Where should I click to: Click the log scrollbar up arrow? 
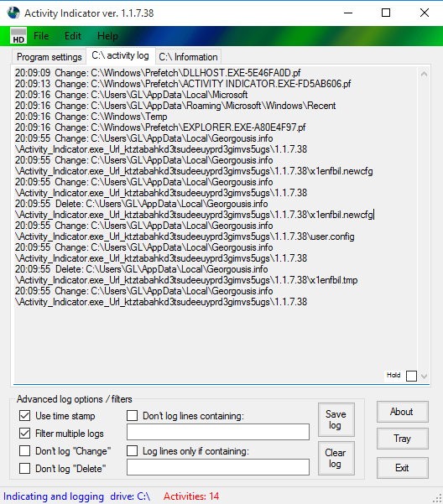click(424, 74)
